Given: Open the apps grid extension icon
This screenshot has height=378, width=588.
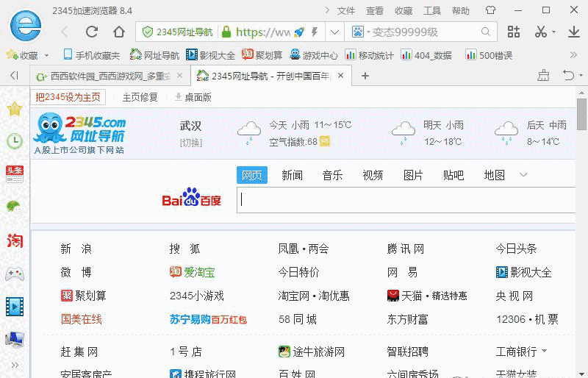Looking at the screenshot, I should [514, 32].
